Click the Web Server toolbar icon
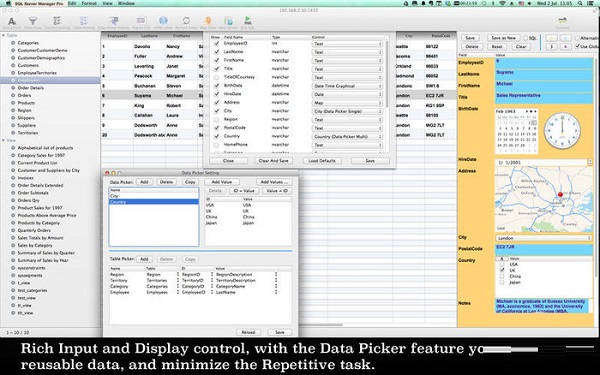Image resolution: width=600 pixels, height=375 pixels. tap(228, 21)
